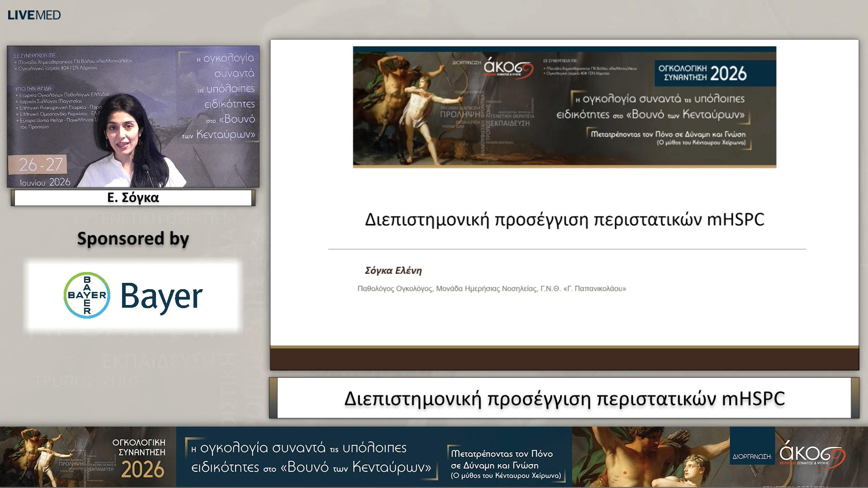Screen dimensions: 868x488
Task: Click the speaker name label "Ε. Σόγκα"
Action: point(133,197)
